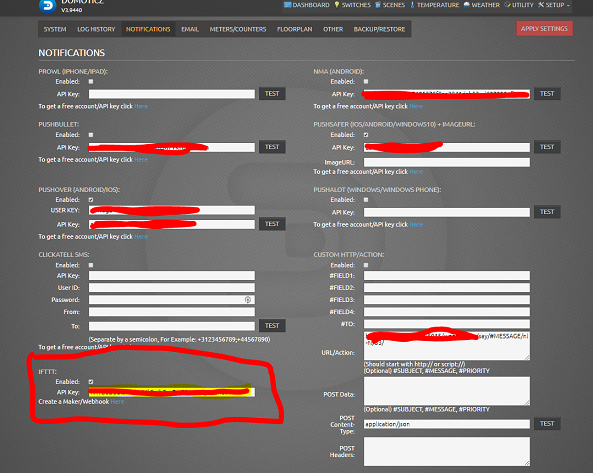Click the Custom HTTP #TO input
This screenshot has width=593, height=473.
[447, 324]
